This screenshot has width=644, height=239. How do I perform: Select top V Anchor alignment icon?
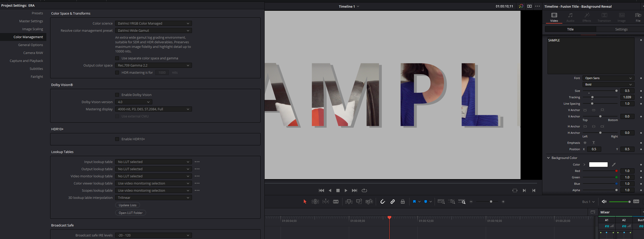(585, 110)
